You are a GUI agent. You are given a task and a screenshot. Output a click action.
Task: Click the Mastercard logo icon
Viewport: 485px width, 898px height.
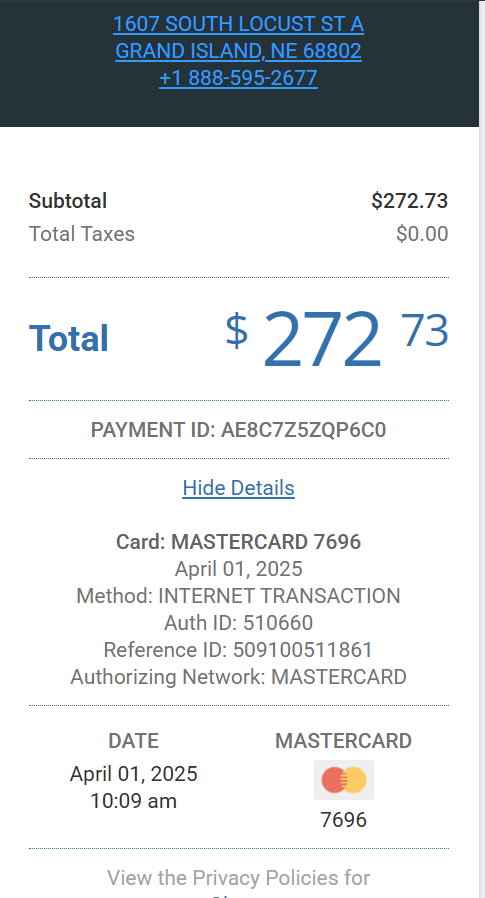pyautogui.click(x=344, y=780)
